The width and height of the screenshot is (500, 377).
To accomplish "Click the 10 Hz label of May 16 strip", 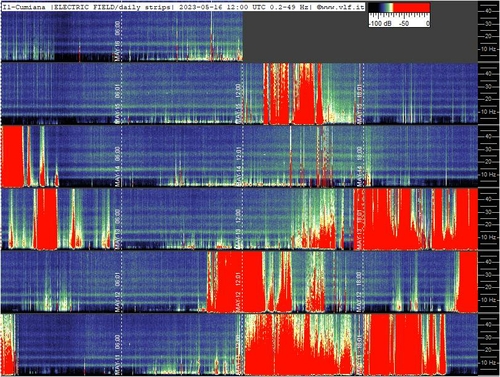I will click(x=490, y=49).
